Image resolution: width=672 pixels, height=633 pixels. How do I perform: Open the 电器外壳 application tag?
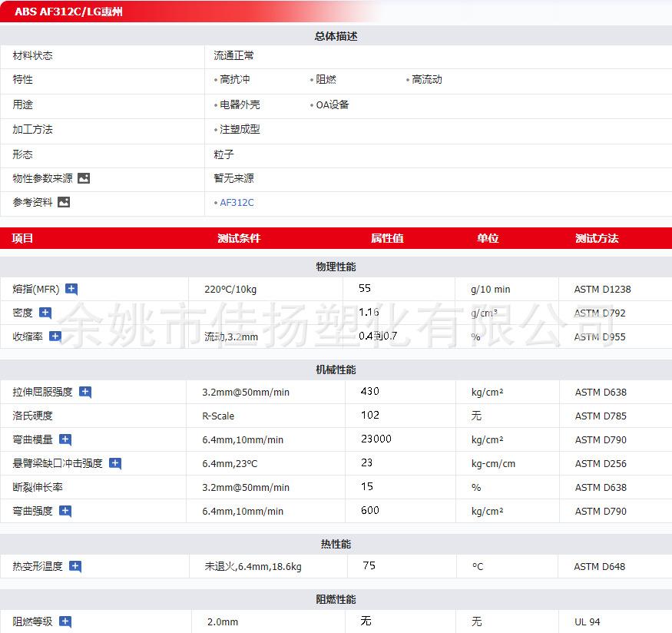(x=240, y=105)
